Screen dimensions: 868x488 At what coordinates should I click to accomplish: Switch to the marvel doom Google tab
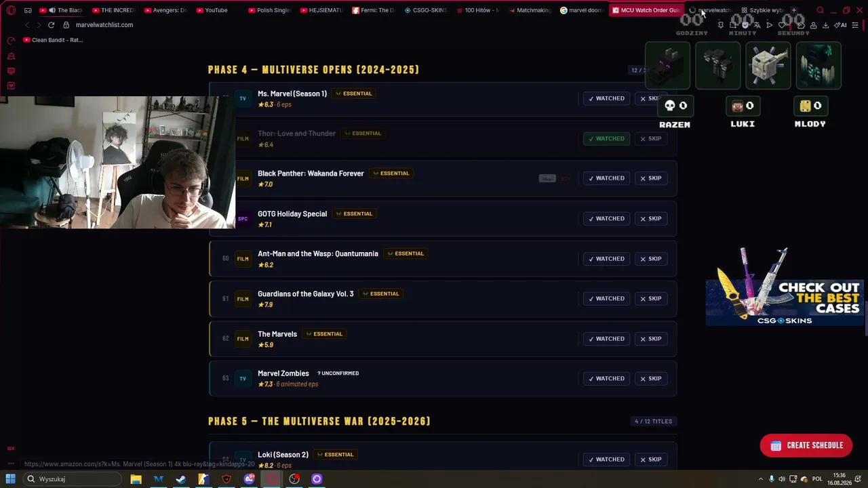point(582,10)
